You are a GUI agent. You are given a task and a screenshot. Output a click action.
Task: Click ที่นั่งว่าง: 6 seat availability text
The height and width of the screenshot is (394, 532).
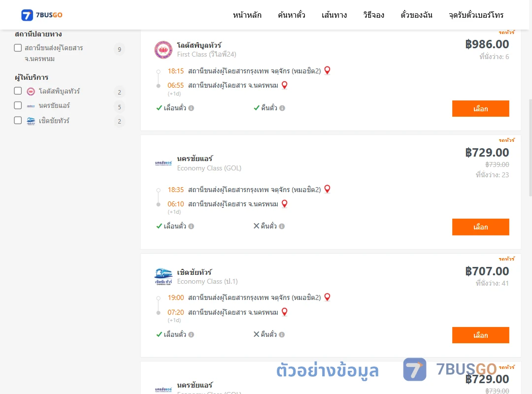(494, 57)
